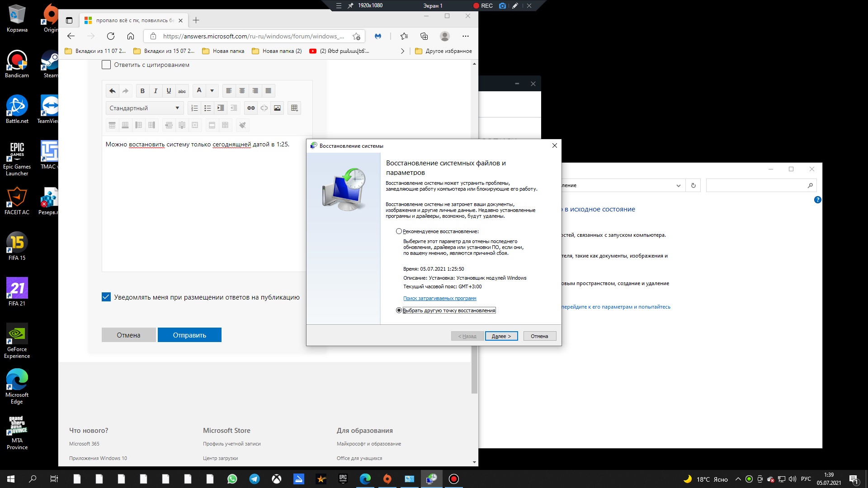Open a new browser tab
868x488 pixels.
point(196,20)
